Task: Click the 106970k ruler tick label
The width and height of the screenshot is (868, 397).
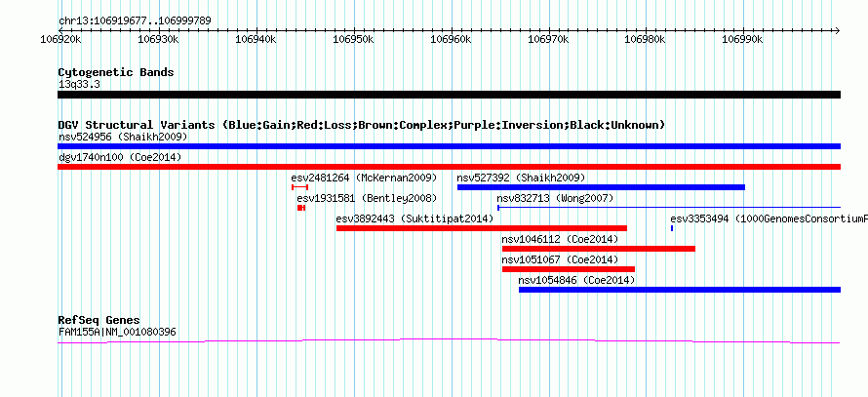Action: coord(548,39)
